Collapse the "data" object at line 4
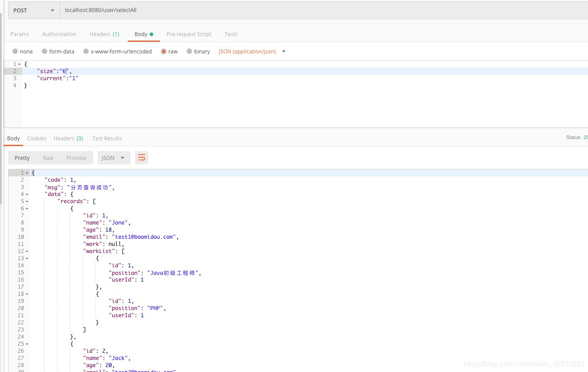Image resolution: width=588 pixels, height=372 pixels. click(x=27, y=194)
